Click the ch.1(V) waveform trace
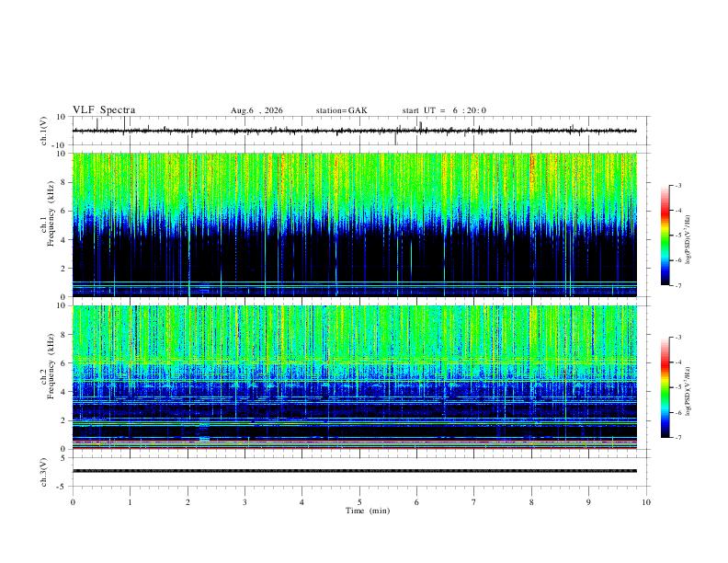Screen dimensions: 728x563 click(355, 131)
